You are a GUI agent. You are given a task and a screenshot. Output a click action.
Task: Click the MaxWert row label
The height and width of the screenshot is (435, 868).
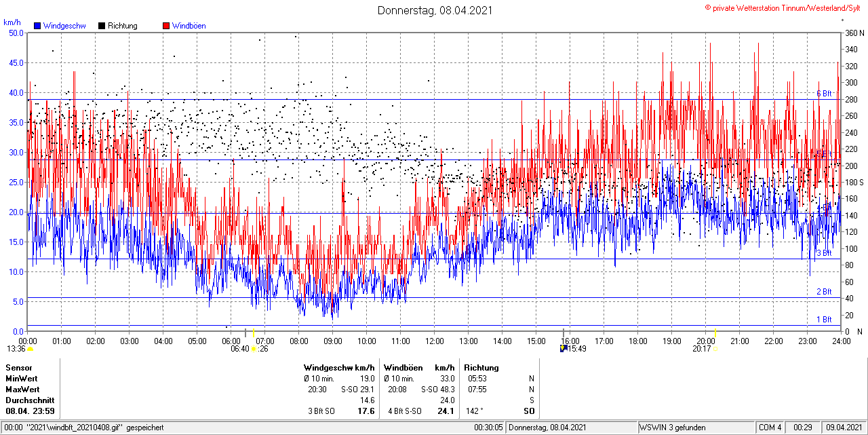[x=22, y=390]
